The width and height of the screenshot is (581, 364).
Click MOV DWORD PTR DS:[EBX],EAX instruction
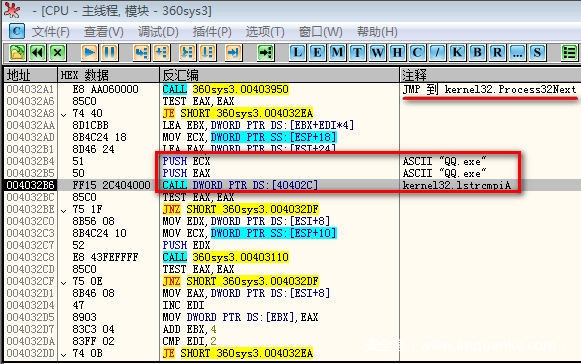[240, 317]
